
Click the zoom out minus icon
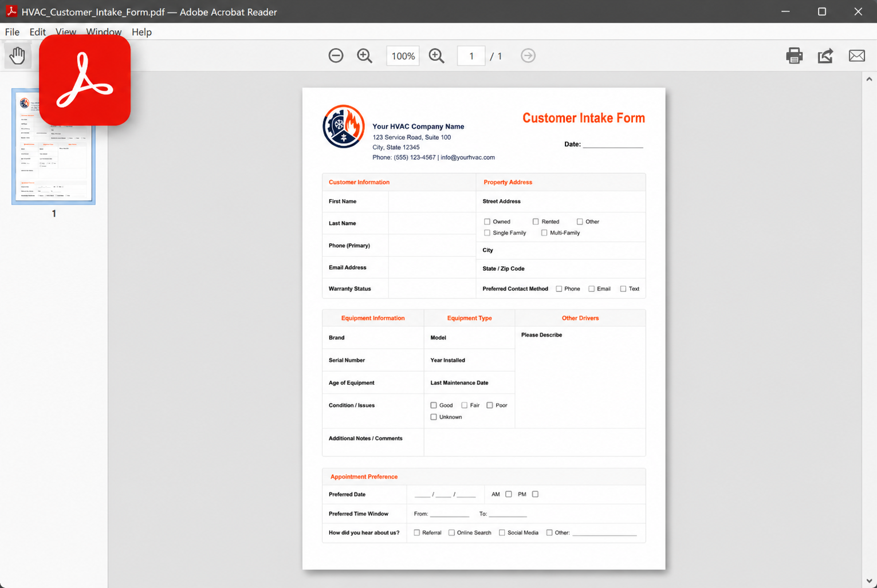pyautogui.click(x=336, y=56)
